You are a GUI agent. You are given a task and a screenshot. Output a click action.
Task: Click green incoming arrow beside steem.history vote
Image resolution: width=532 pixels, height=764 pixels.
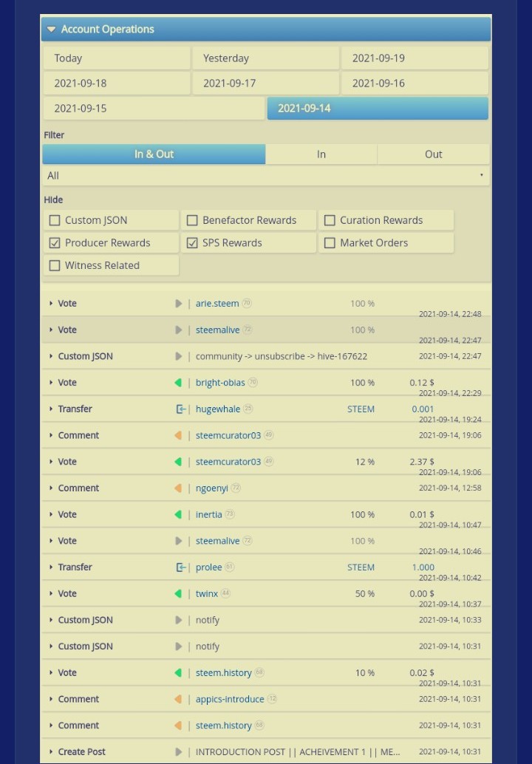[x=178, y=672]
